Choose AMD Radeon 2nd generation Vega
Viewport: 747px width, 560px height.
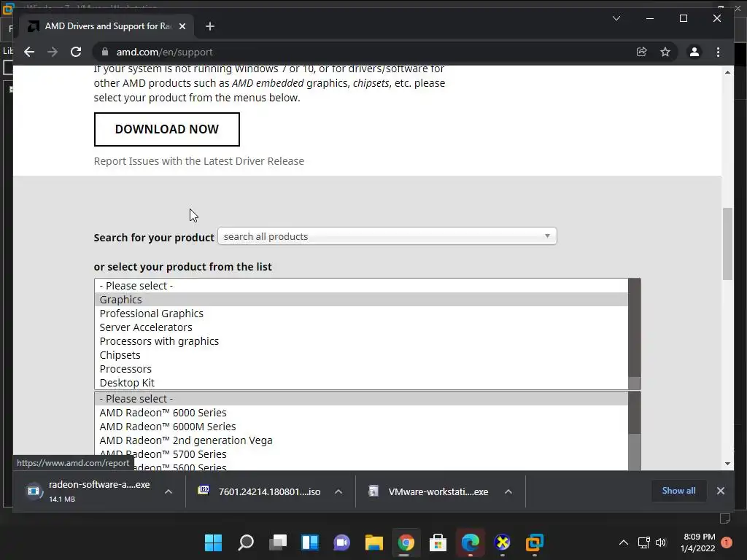[361, 440]
